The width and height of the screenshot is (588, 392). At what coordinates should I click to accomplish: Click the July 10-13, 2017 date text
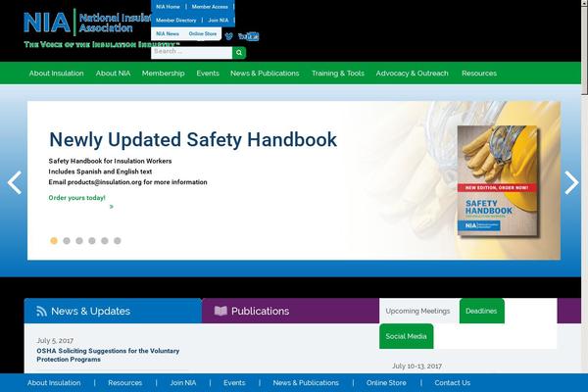(x=417, y=366)
